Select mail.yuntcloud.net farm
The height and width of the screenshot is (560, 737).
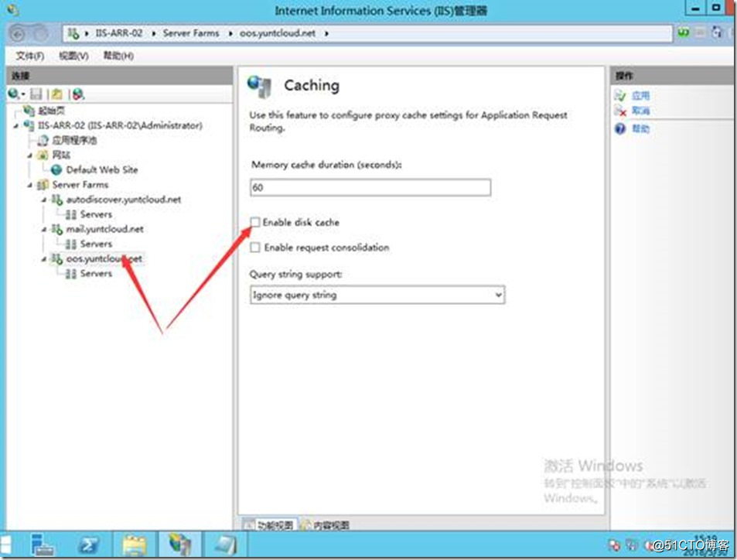click(x=105, y=229)
